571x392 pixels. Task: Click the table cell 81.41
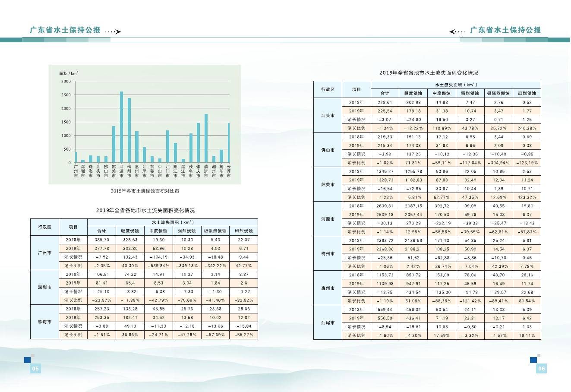point(101,283)
